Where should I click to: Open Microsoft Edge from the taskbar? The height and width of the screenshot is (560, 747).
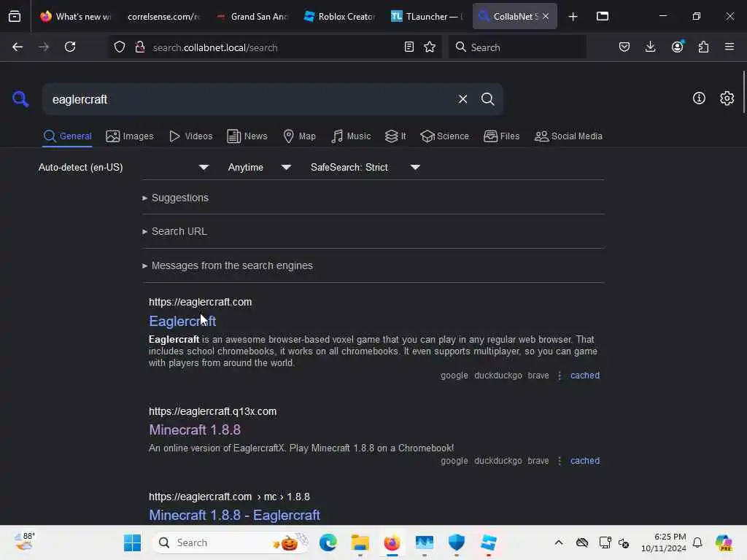pos(328,542)
